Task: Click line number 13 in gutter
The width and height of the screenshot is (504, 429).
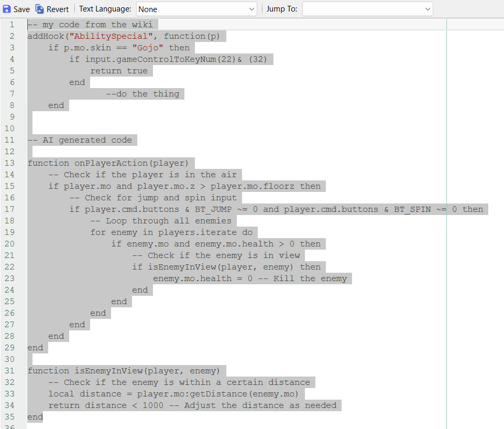Action: [x=9, y=163]
